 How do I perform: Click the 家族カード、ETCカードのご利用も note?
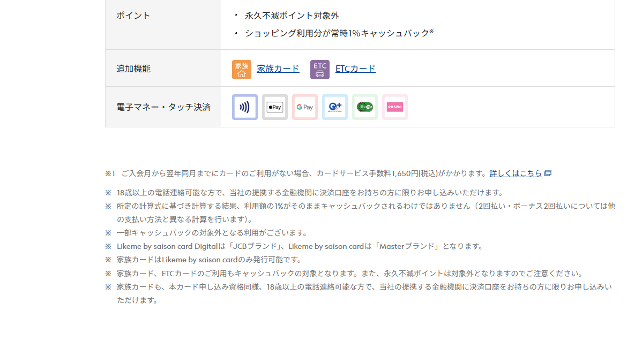[345, 274]
